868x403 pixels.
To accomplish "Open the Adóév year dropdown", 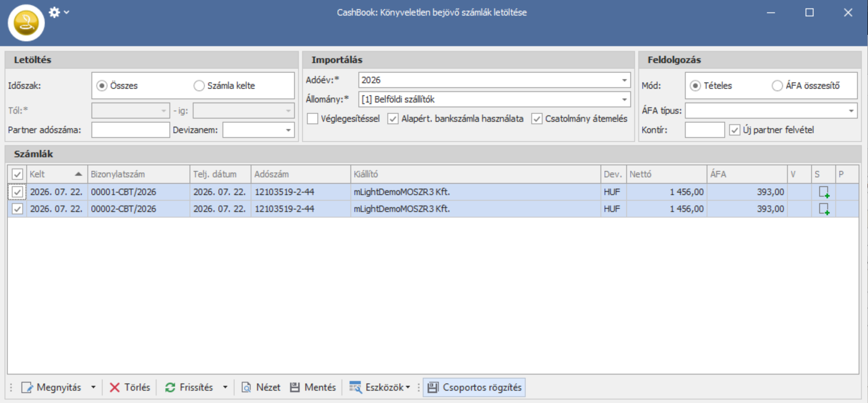I will click(x=625, y=80).
